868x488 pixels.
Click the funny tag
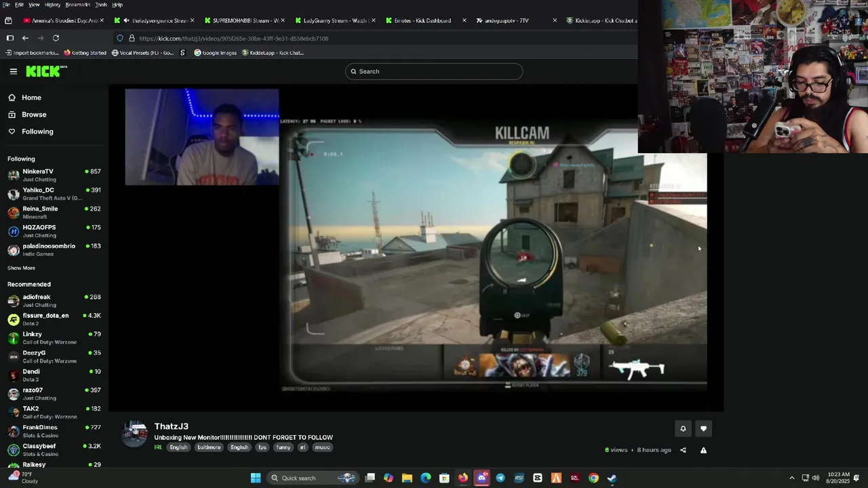[283, 447]
